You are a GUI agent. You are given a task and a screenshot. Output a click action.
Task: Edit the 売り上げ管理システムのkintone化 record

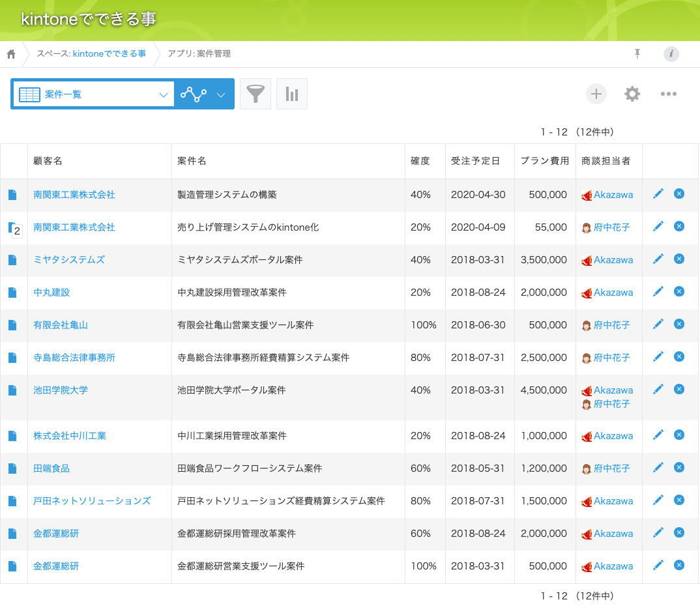click(658, 226)
